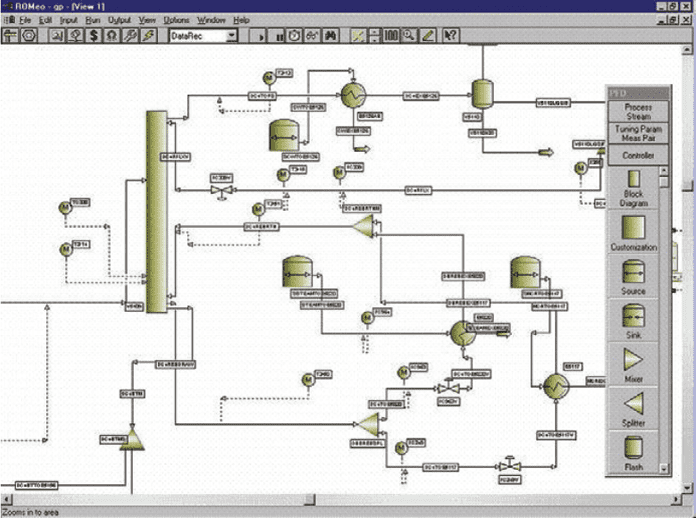Click the Process Stream palette button
Viewport: 696px width, 518px height.
coord(637,112)
